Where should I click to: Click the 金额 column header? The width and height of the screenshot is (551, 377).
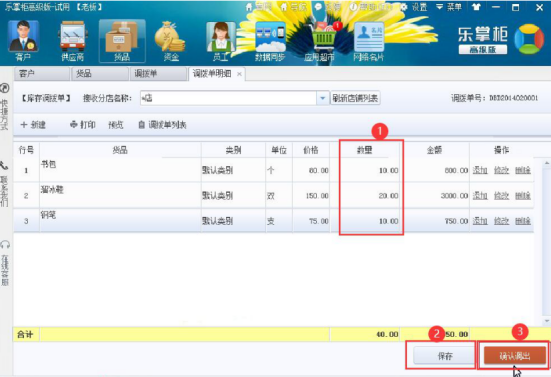[434, 150]
